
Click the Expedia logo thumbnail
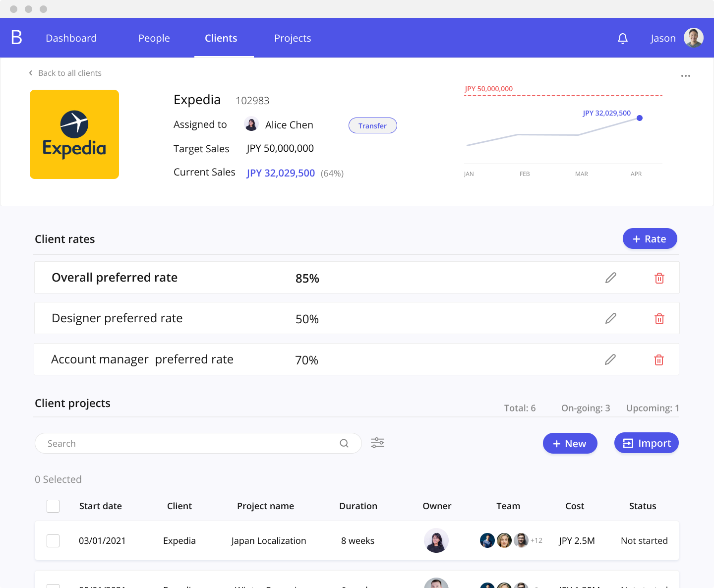pyautogui.click(x=74, y=134)
